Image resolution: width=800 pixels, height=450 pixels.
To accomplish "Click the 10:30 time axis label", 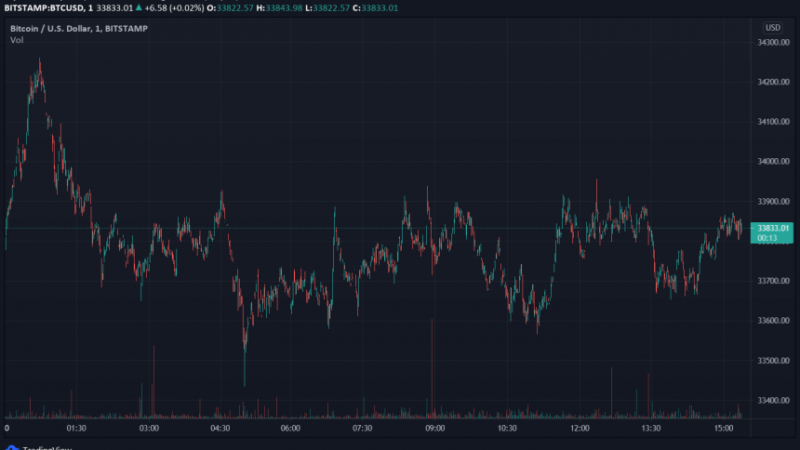I will pos(507,429).
